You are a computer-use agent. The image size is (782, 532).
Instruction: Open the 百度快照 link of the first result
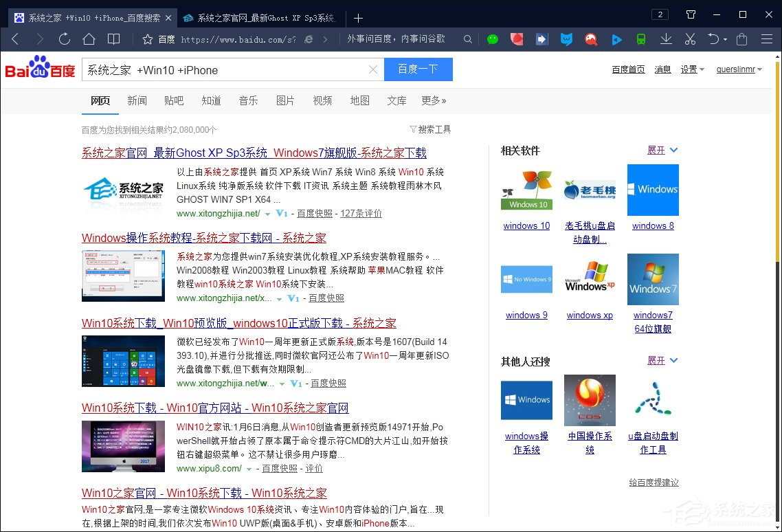[x=315, y=213]
